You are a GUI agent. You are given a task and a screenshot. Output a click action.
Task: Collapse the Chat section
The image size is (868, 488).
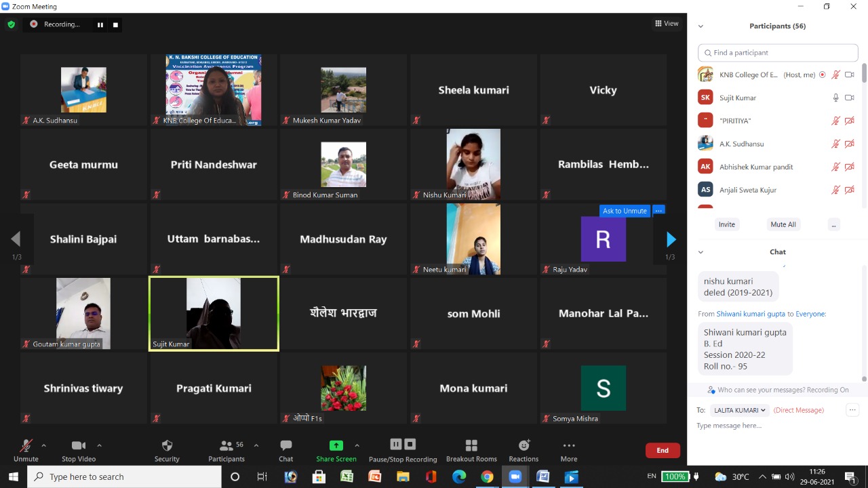(701, 252)
